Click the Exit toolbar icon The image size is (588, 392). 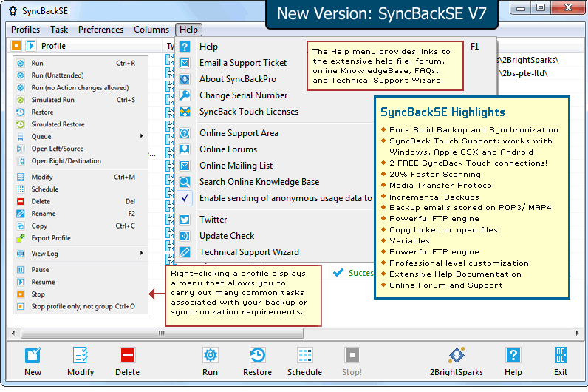(x=561, y=355)
